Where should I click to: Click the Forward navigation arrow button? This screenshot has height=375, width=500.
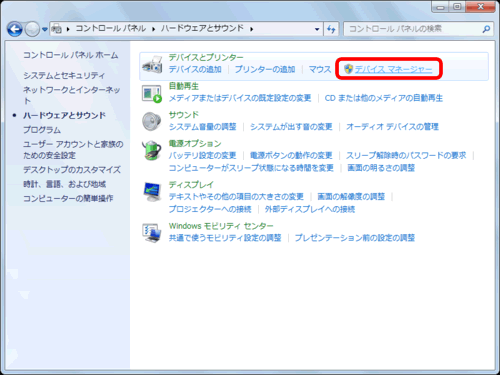(x=32, y=29)
